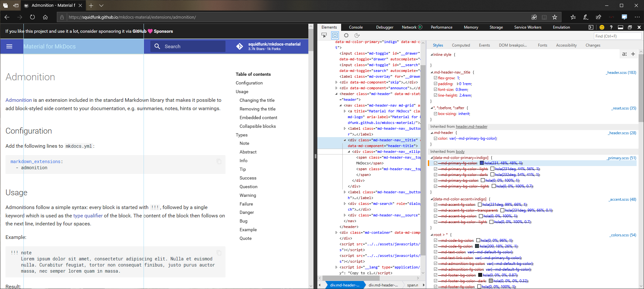
Task: Switch to the Console tab
Action: [356, 27]
